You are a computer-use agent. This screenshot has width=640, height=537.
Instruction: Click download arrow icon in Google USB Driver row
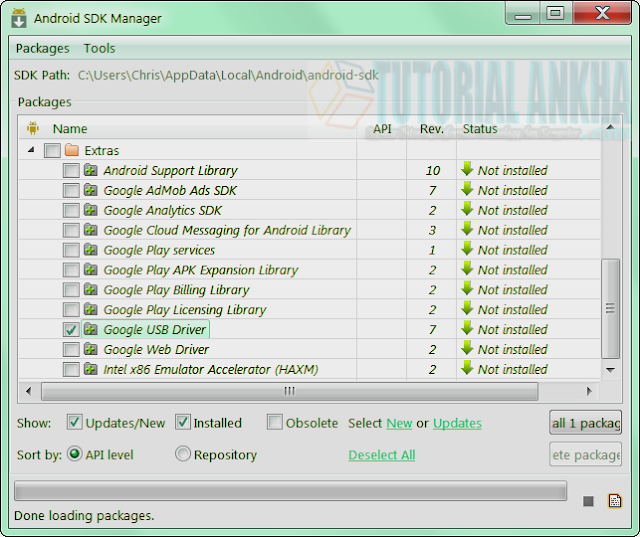point(467,328)
